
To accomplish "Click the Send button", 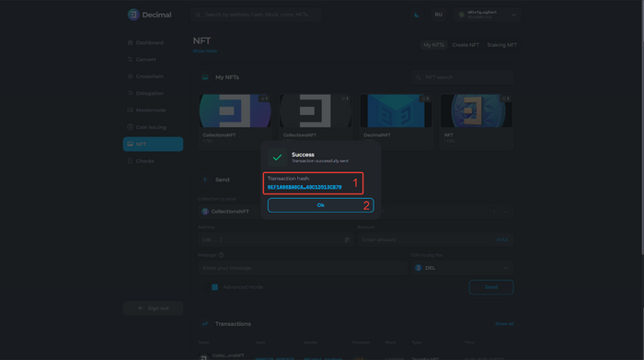I will (491, 287).
